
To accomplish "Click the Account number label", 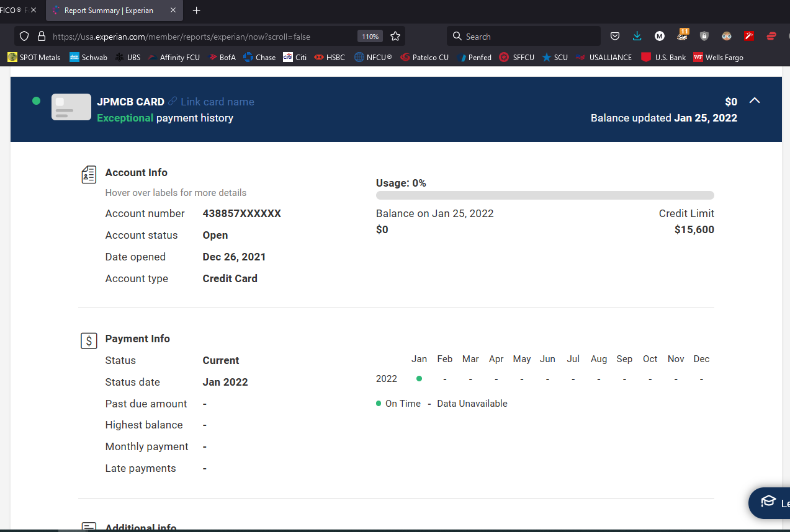I will point(145,213).
